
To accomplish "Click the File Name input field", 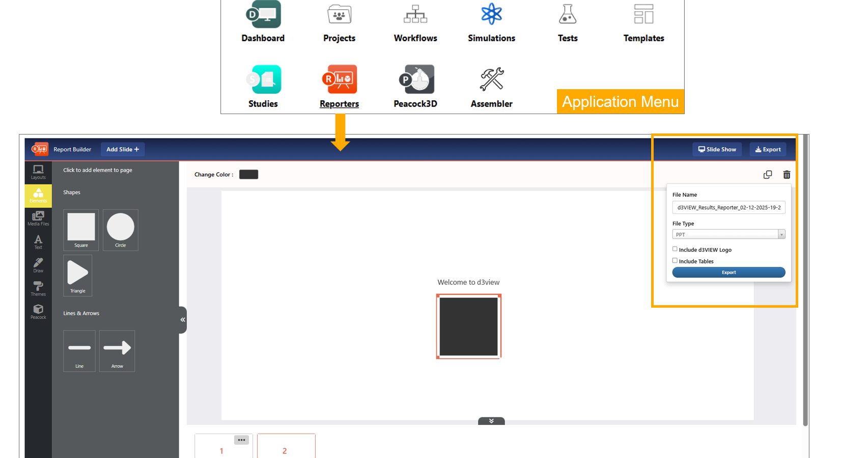I will pyautogui.click(x=729, y=207).
